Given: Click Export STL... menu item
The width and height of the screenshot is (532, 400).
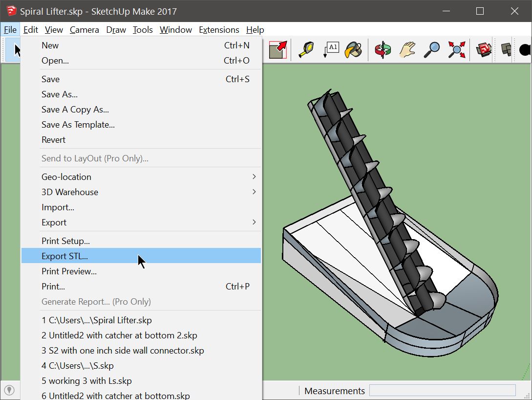Looking at the screenshot, I should point(141,256).
